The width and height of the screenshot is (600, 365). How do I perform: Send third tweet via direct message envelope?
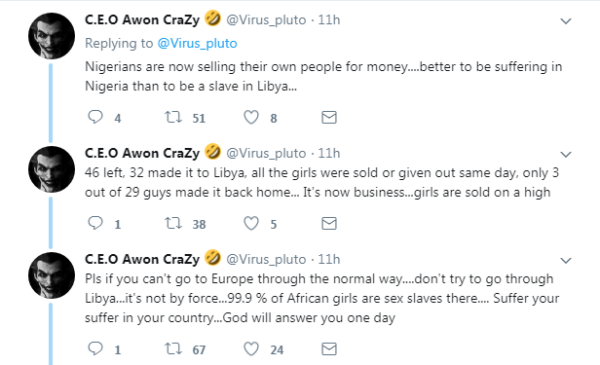point(329,349)
